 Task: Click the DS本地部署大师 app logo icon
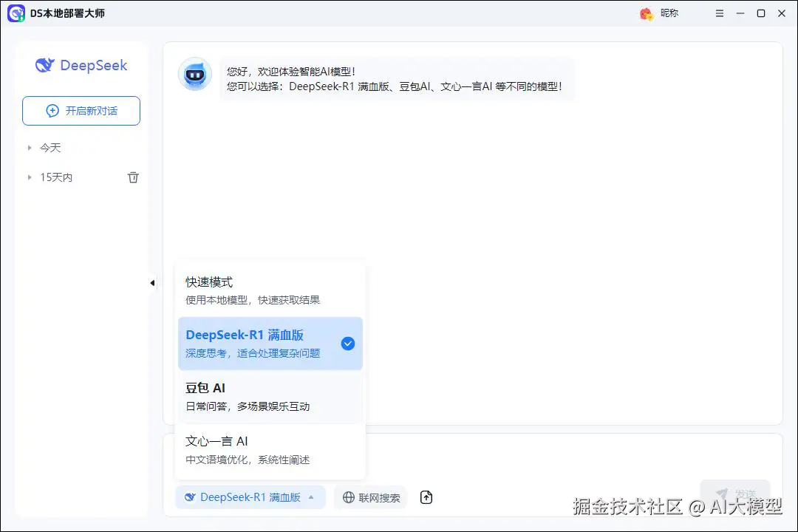[x=16, y=13]
